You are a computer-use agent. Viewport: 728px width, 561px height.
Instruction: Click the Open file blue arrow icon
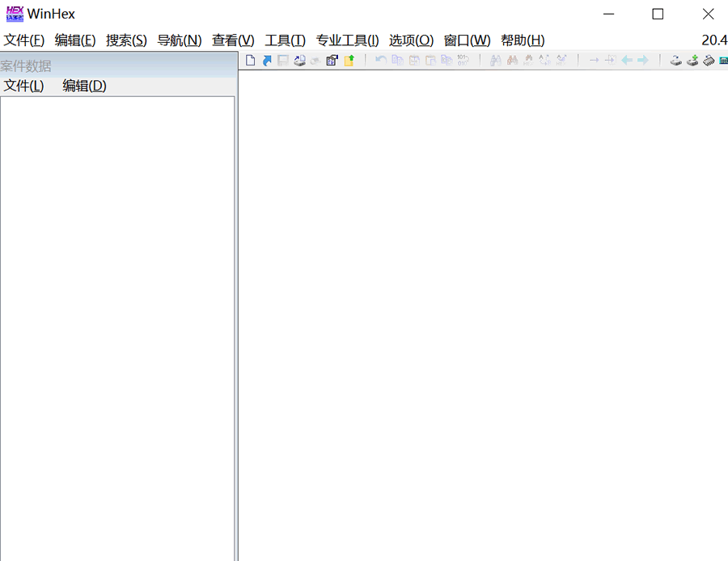click(x=267, y=61)
